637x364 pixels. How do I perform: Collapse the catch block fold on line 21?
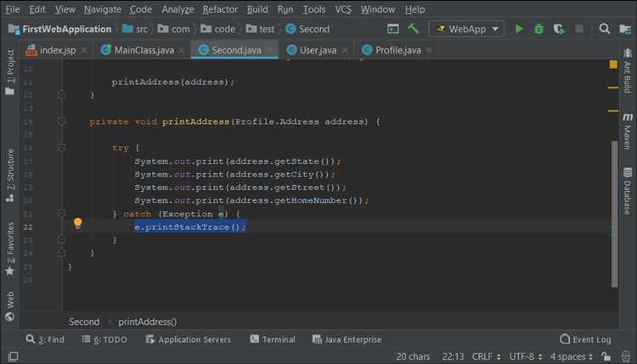(61, 214)
